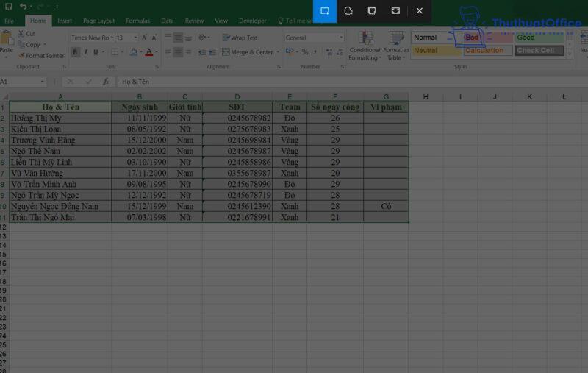Click the Bottom Align icon
588x373 pixels.
click(x=188, y=38)
